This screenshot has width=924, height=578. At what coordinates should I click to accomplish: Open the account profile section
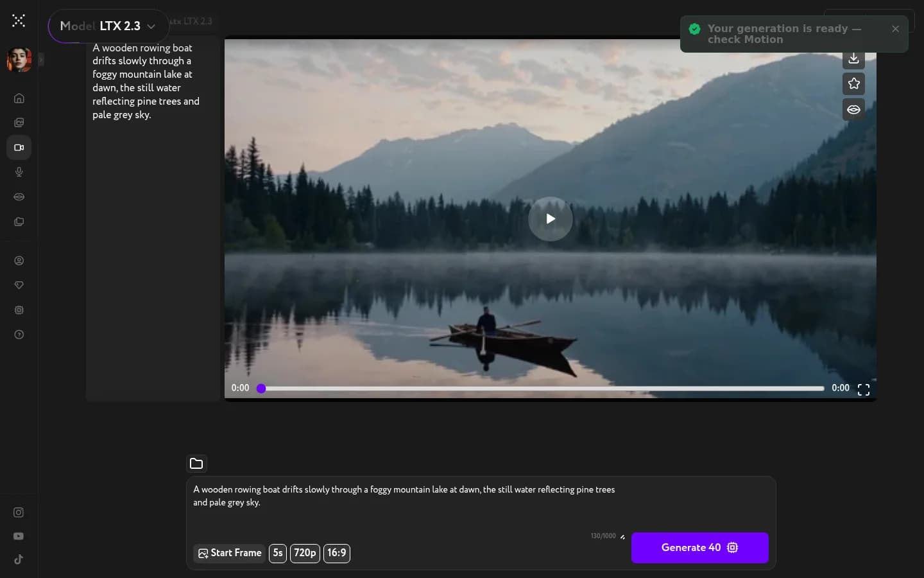click(19, 261)
